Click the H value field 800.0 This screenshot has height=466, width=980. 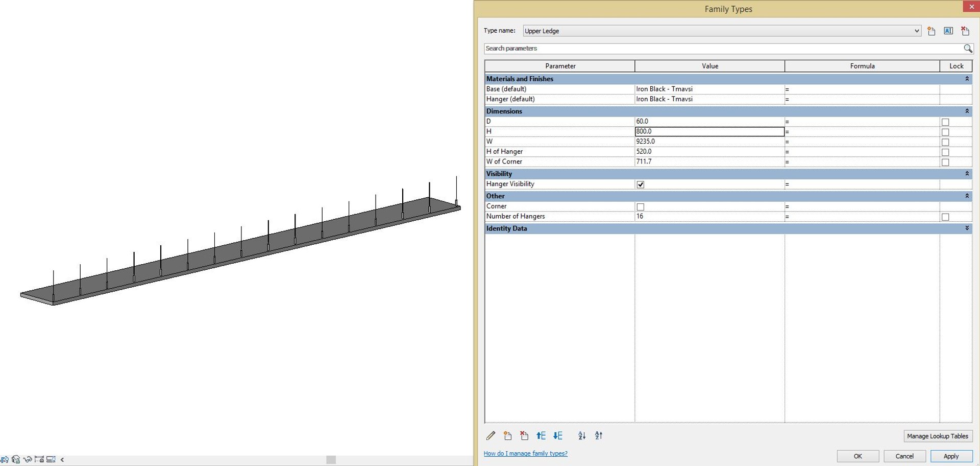click(x=709, y=131)
